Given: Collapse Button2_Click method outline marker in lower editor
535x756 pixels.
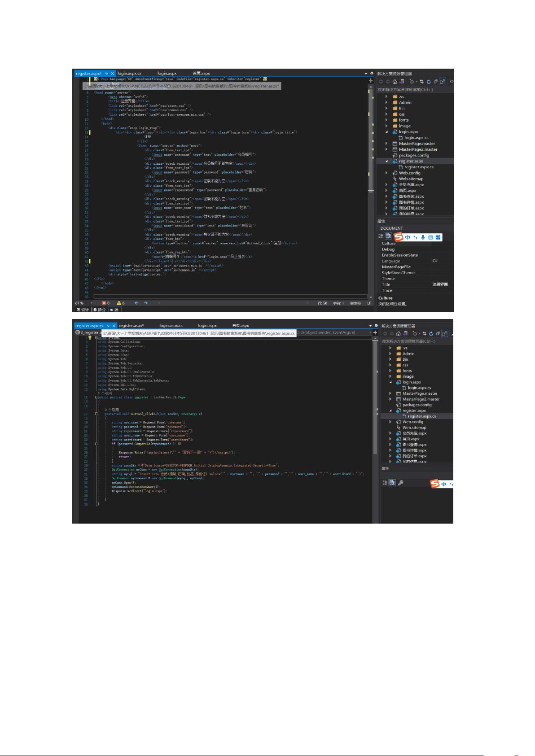Looking at the screenshot, I should tap(96, 414).
